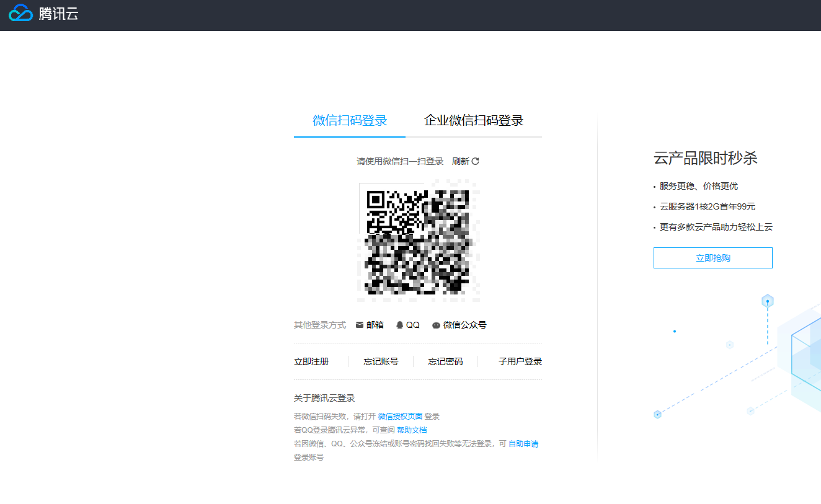The image size is (821, 504).
Task: Click the 腾讯云 brand name text
Action: (x=58, y=14)
